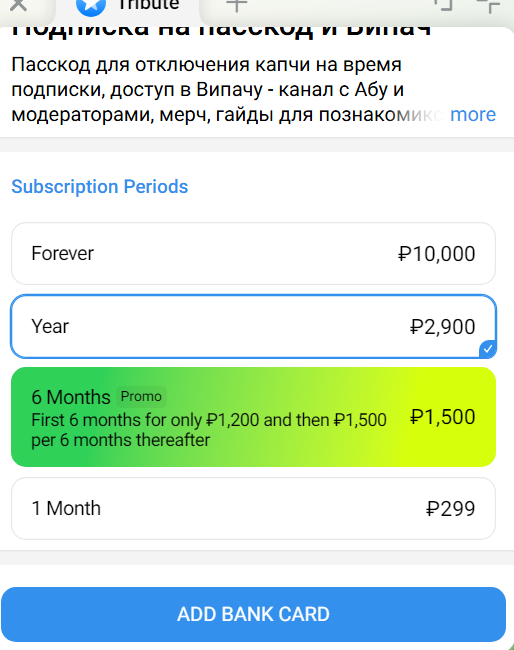Click the ₽299 price on the 1 Month plan
Image resolution: width=514 pixels, height=650 pixels.
pyautogui.click(x=450, y=509)
